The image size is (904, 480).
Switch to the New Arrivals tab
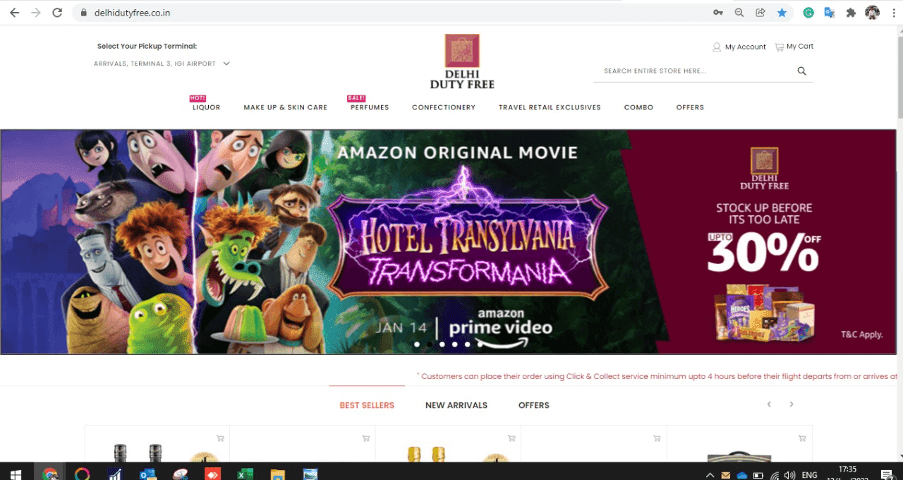pyautogui.click(x=456, y=405)
